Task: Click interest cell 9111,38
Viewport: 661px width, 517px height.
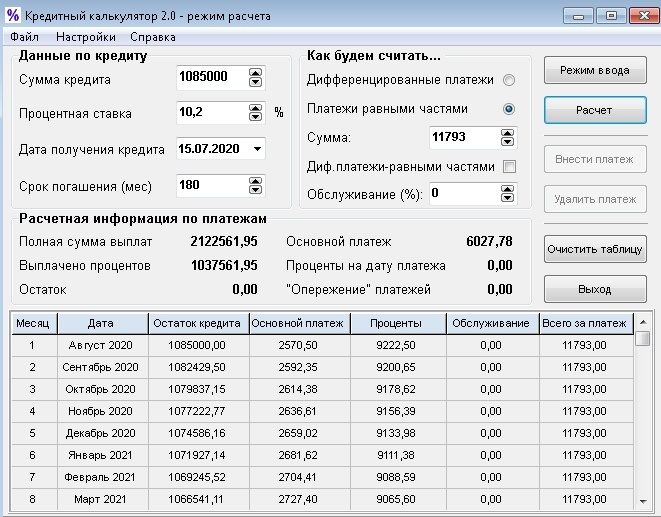Action: (396, 455)
